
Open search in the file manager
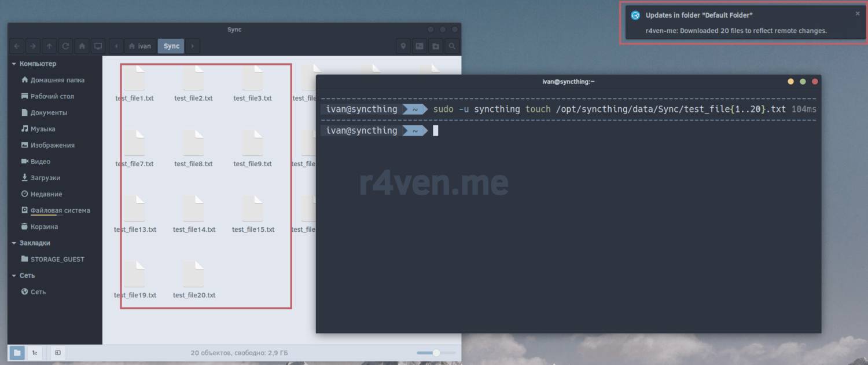pyautogui.click(x=452, y=46)
